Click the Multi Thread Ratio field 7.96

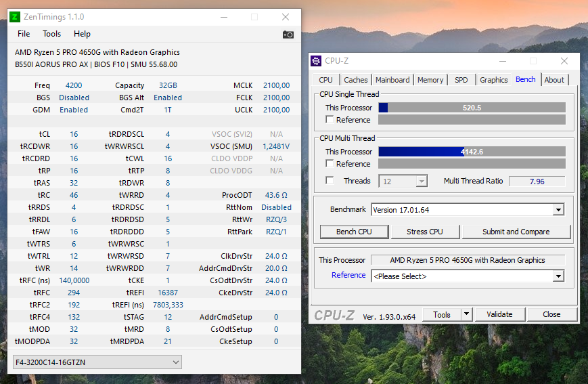[537, 182]
